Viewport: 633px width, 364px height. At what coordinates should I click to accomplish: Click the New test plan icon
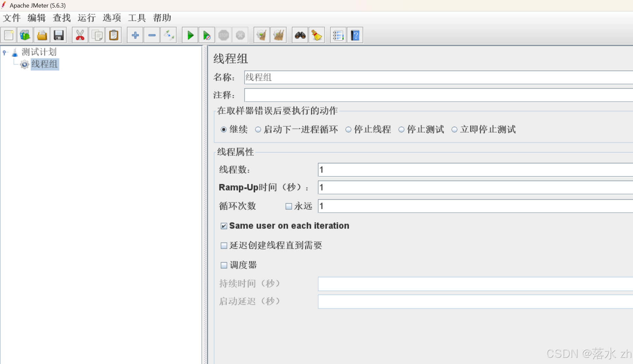click(9, 35)
